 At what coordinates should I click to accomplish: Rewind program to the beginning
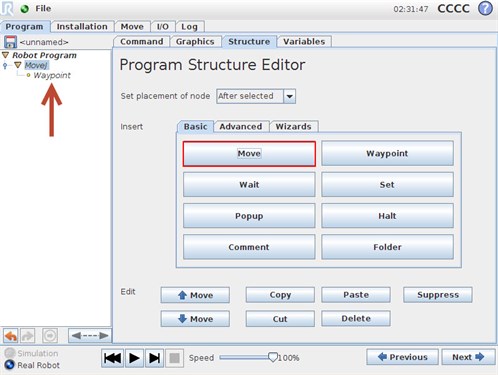click(113, 358)
